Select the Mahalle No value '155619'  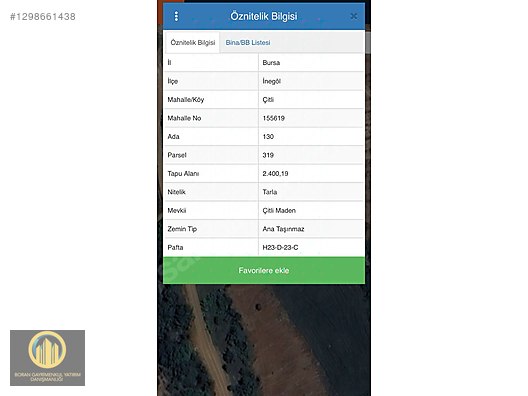(273, 118)
